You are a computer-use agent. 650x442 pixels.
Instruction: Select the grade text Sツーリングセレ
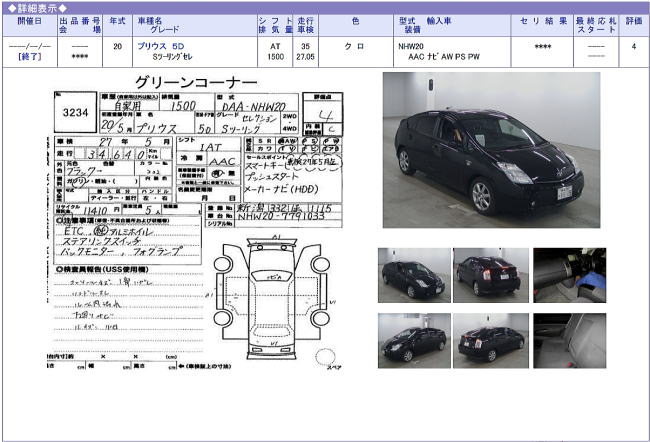(x=172, y=57)
